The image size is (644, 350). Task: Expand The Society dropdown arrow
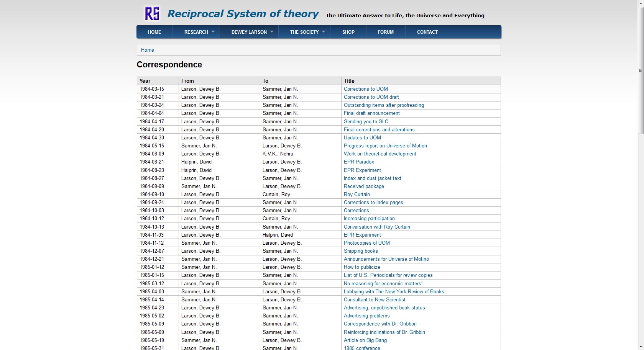[x=324, y=32]
